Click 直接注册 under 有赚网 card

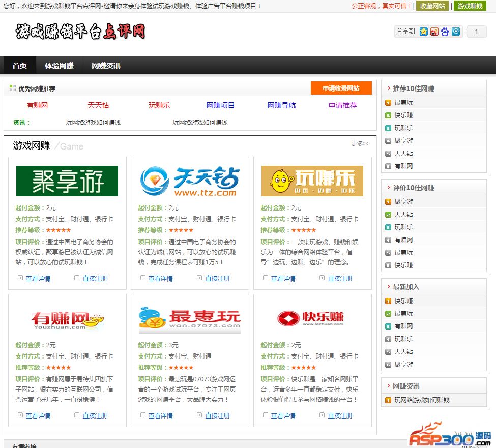(95, 415)
